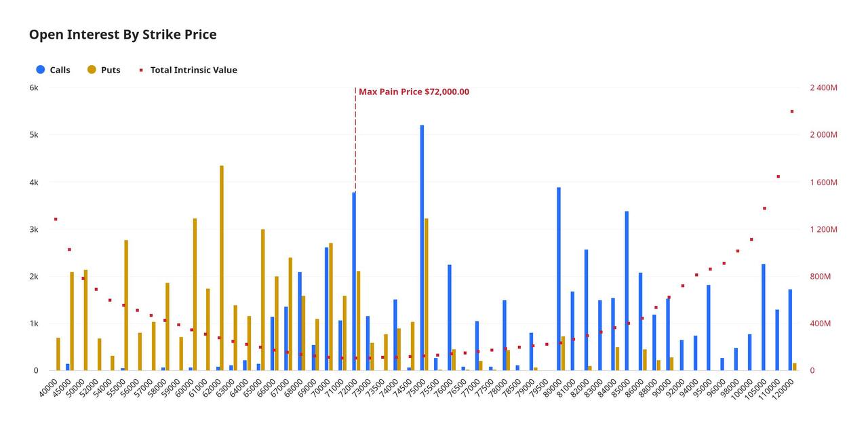Click the red Total Intrinsic Value square
Screen dimensions: 868x434
pos(141,70)
